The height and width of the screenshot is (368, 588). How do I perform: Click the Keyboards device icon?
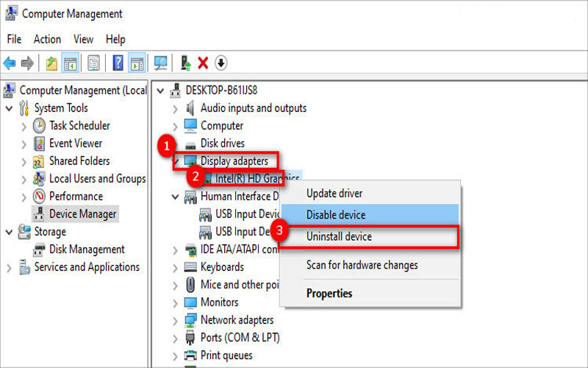(190, 267)
